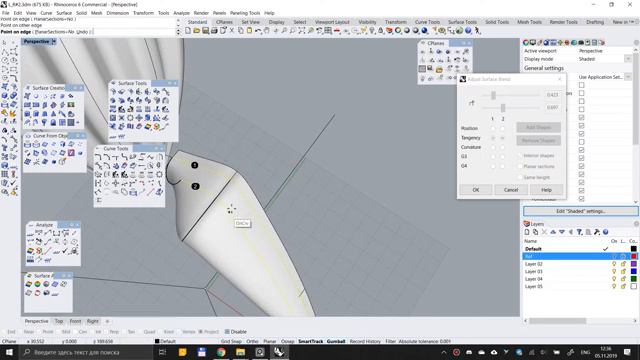Click the red car Set View icon
The height and width of the screenshot is (360, 640).
[337, 31]
